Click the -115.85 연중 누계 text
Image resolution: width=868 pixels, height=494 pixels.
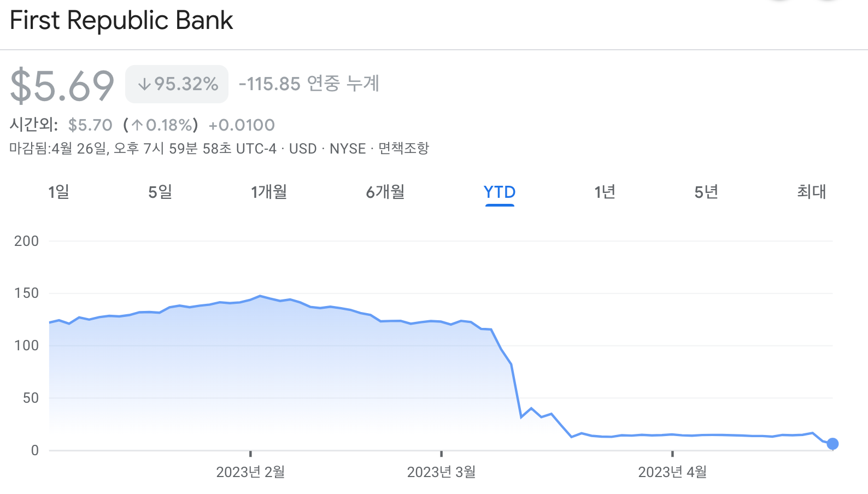coord(309,84)
